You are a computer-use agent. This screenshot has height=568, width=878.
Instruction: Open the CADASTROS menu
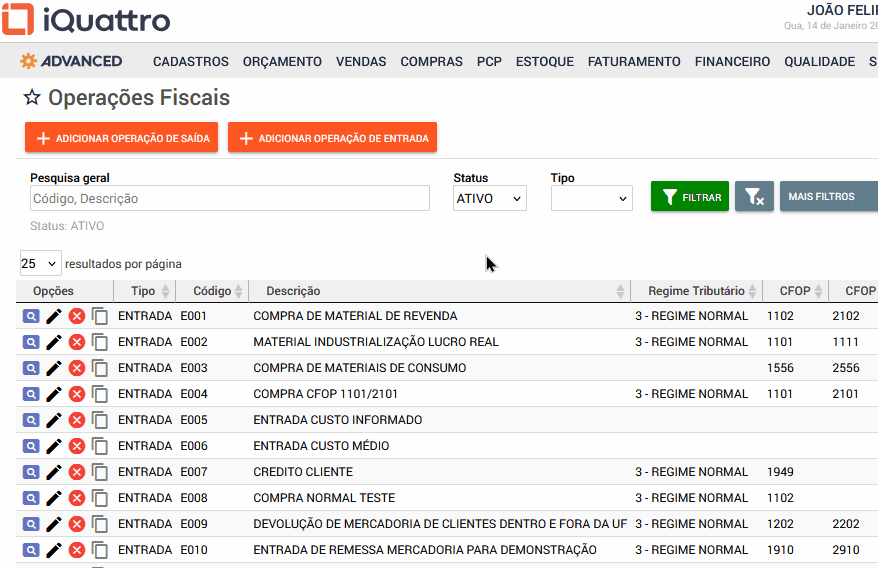point(190,62)
